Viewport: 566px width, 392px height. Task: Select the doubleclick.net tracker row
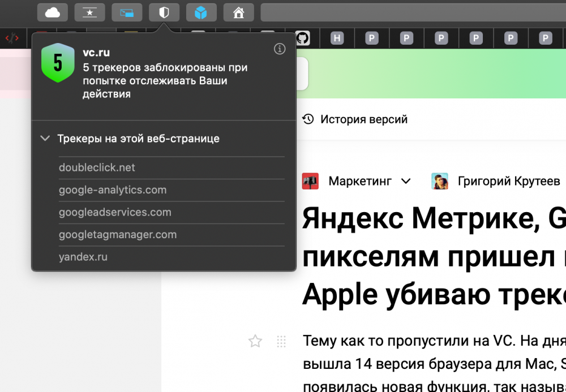point(171,167)
